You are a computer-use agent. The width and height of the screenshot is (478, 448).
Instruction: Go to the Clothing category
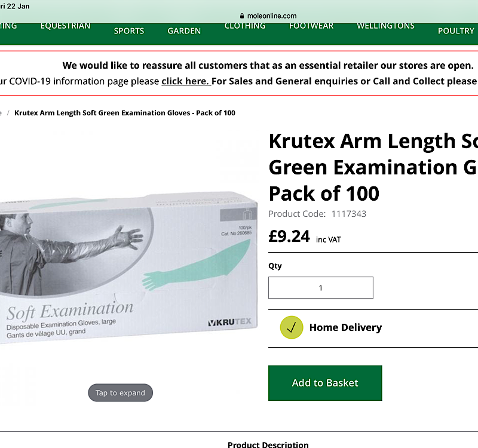coord(245,26)
